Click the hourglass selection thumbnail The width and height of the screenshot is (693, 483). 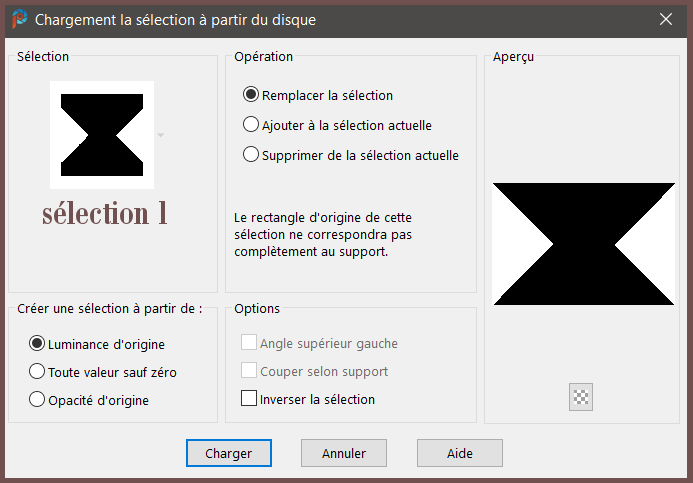click(102, 135)
